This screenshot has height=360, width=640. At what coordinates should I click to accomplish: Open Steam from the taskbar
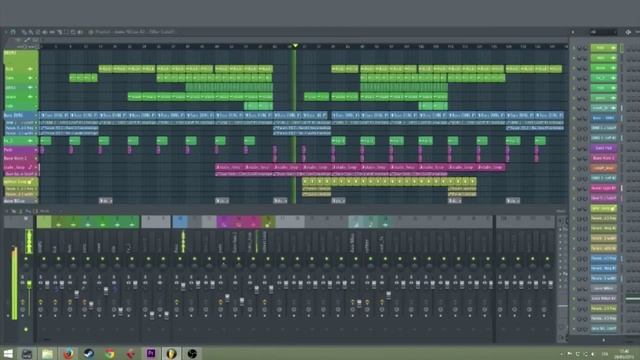89,353
